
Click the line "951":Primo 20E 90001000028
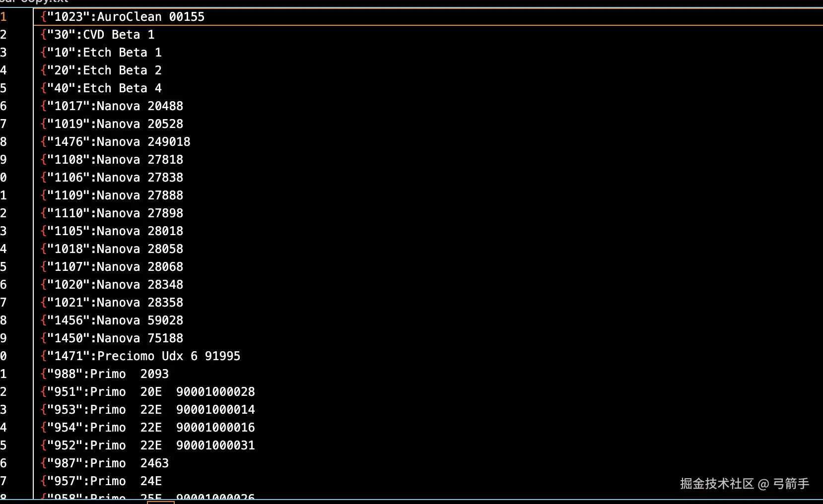148,392
